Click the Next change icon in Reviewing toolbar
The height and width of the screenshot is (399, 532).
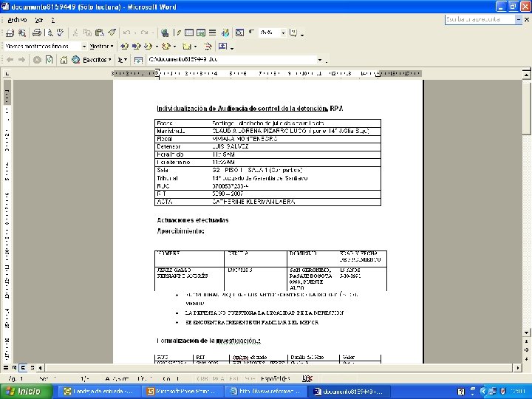136,46
